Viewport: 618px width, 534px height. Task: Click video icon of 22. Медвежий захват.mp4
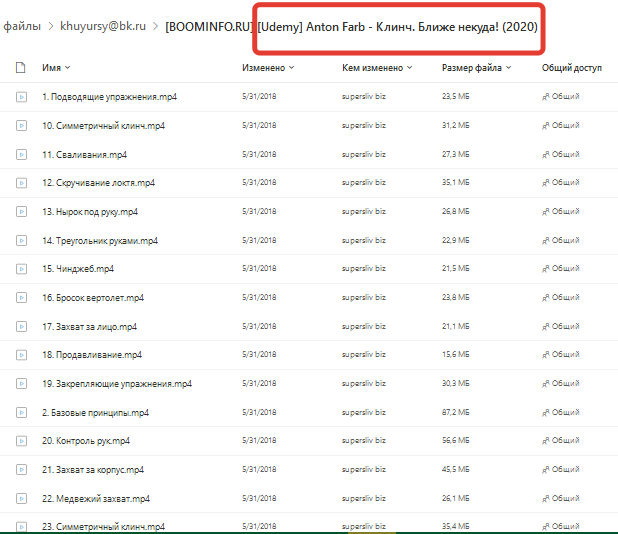click(x=21, y=499)
